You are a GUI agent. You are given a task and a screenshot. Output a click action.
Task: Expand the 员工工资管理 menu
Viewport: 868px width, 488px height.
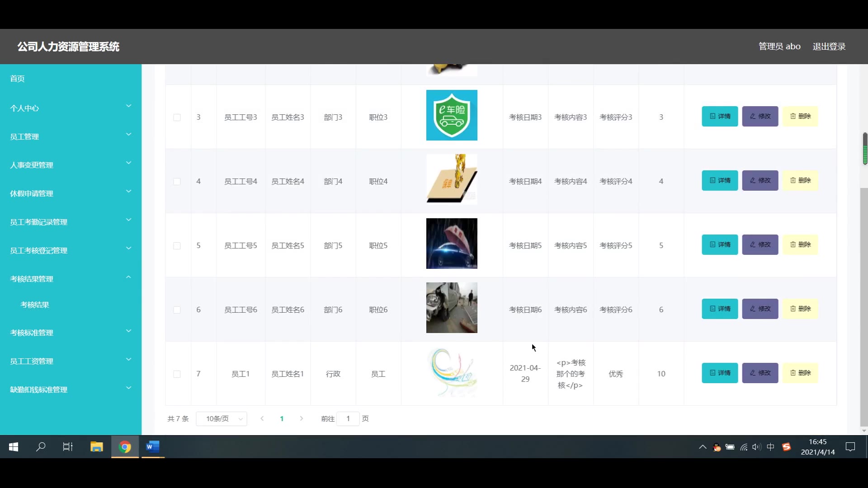click(71, 361)
